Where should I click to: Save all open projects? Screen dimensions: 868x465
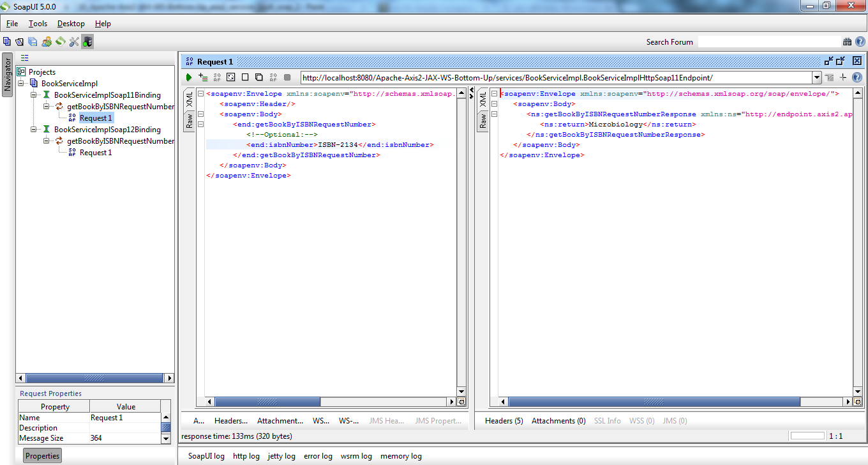tap(32, 41)
